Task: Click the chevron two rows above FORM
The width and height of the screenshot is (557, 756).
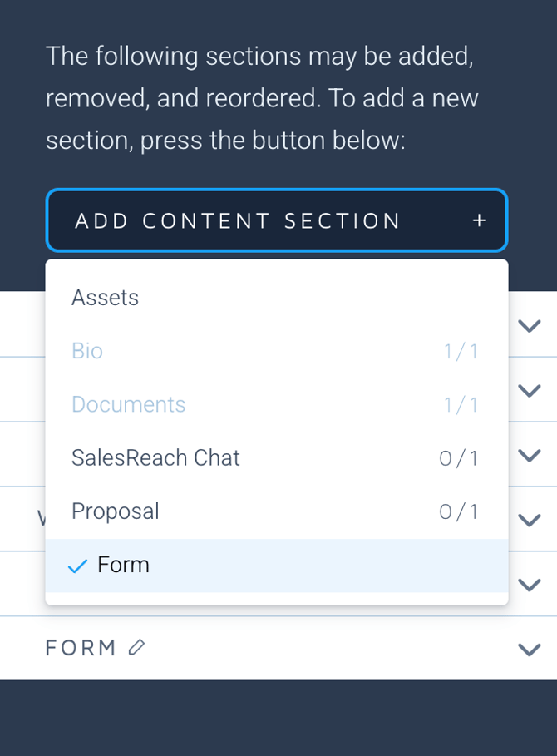Action: tap(529, 520)
